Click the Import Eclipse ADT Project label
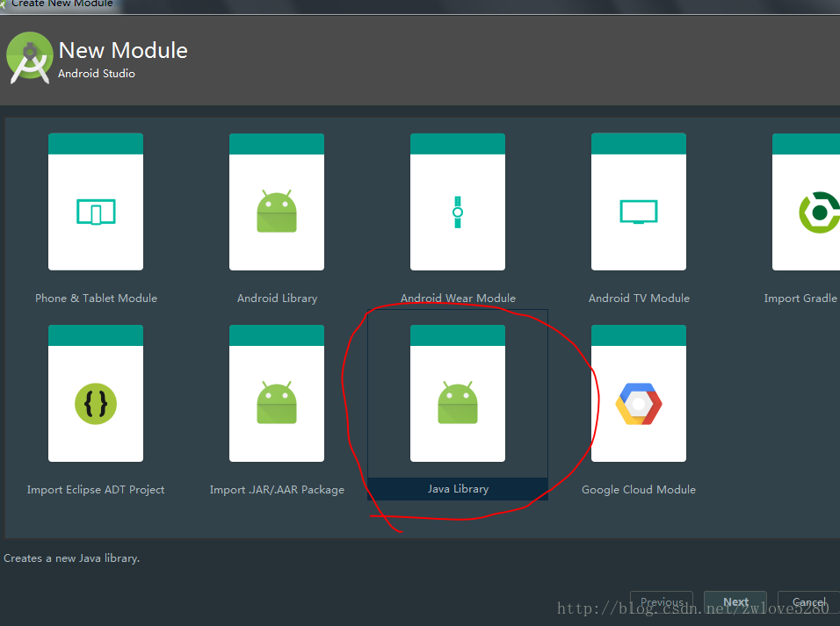The image size is (840, 626). pyautogui.click(x=96, y=490)
